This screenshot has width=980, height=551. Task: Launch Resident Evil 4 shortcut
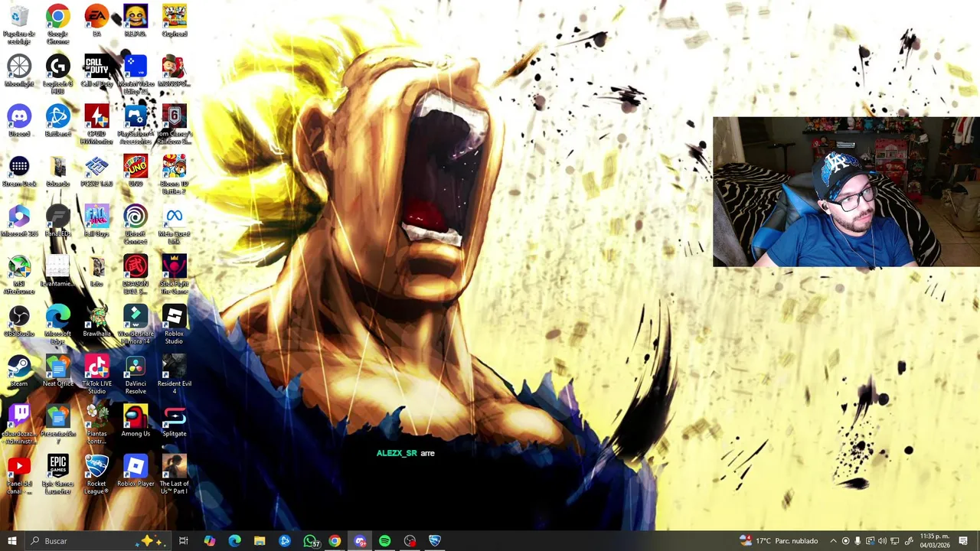tap(175, 374)
